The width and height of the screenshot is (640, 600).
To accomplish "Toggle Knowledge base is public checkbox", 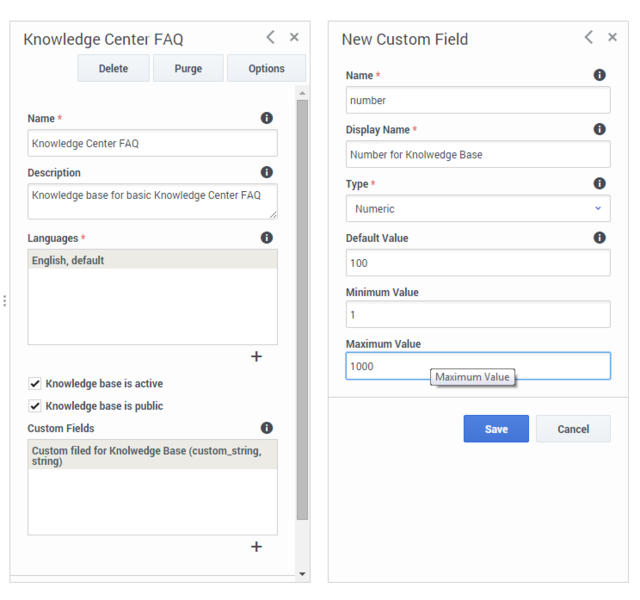I will tap(35, 406).
